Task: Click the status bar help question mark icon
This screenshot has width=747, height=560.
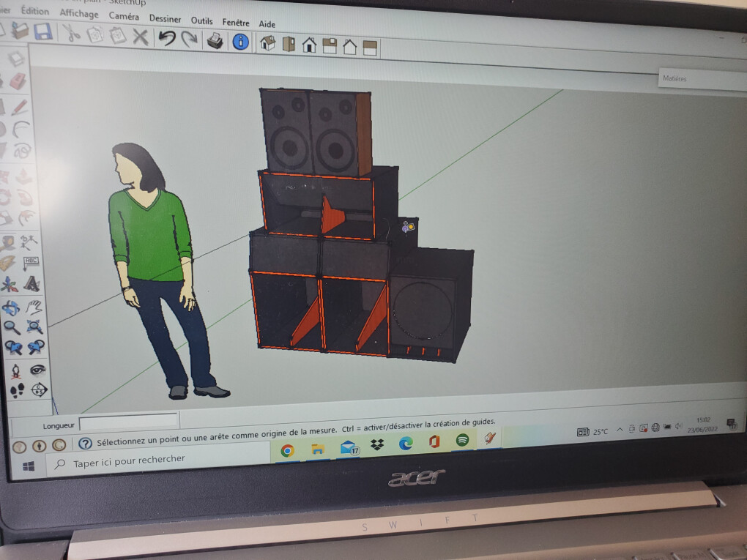Action: click(85, 444)
